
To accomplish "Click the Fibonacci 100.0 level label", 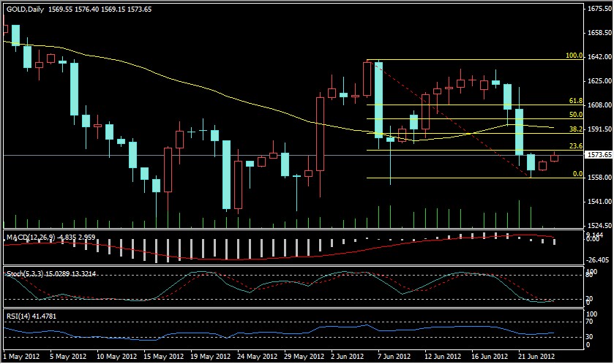I will click(x=574, y=56).
